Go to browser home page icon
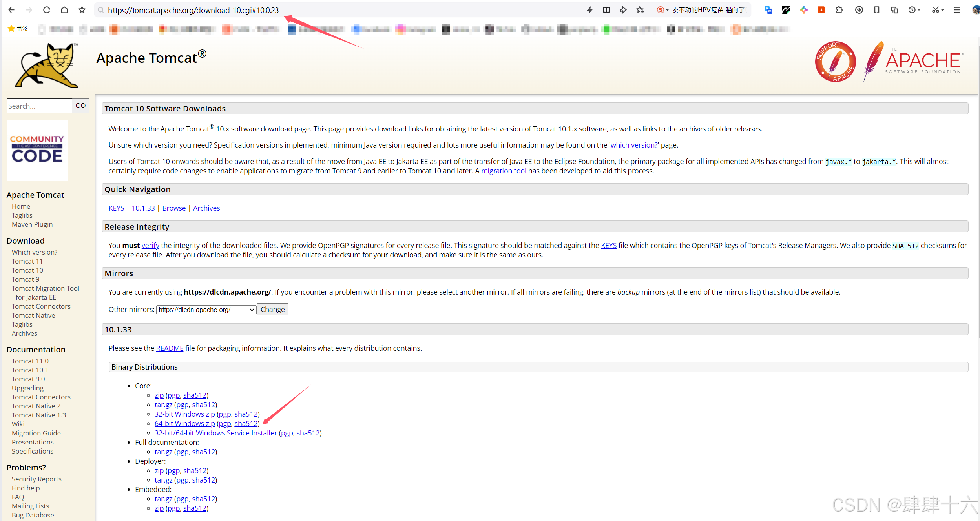The width and height of the screenshot is (980, 521). [x=64, y=10]
